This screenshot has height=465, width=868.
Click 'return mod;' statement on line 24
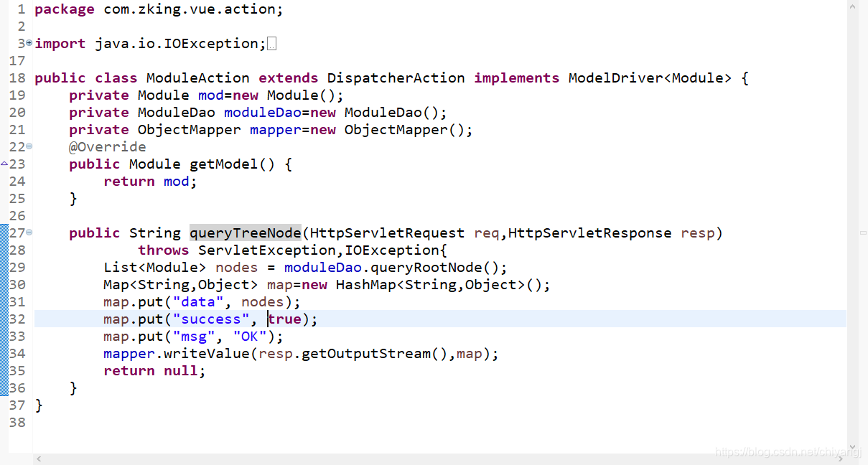click(151, 182)
